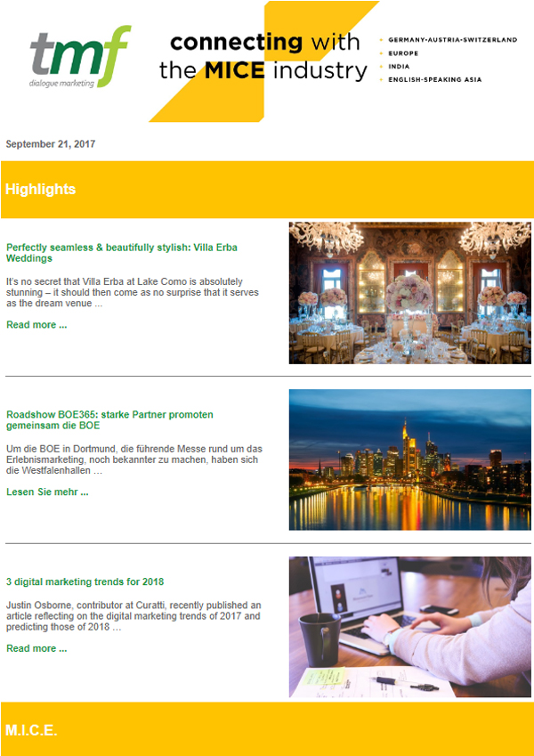Open the Villa Erba banquet hall photo

pos(409,293)
